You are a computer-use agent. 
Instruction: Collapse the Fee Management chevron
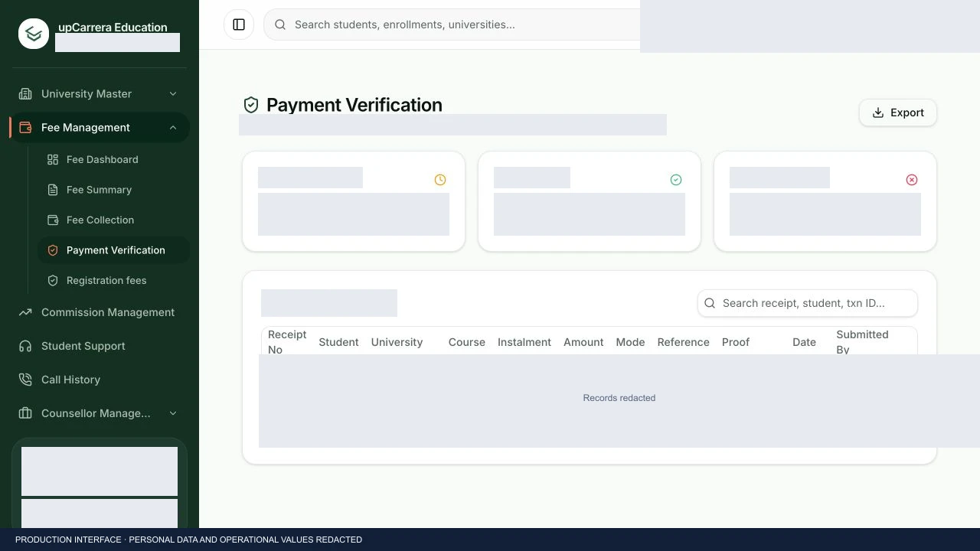[x=173, y=127]
